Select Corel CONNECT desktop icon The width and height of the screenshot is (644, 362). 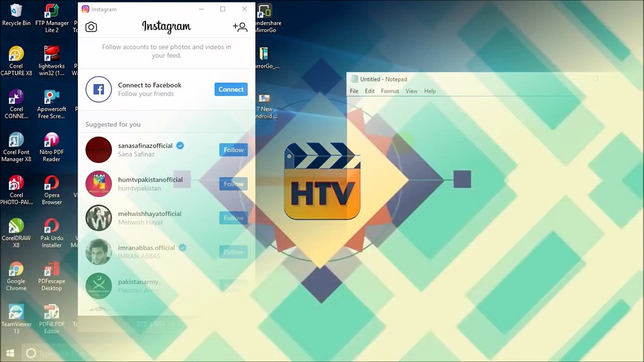tap(16, 105)
